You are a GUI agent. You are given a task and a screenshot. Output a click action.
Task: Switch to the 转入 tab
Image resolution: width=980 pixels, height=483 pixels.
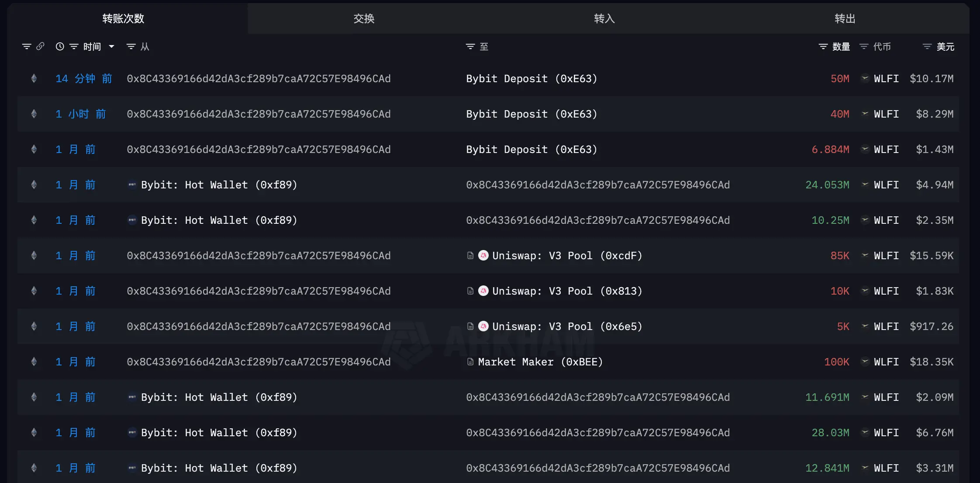click(604, 18)
